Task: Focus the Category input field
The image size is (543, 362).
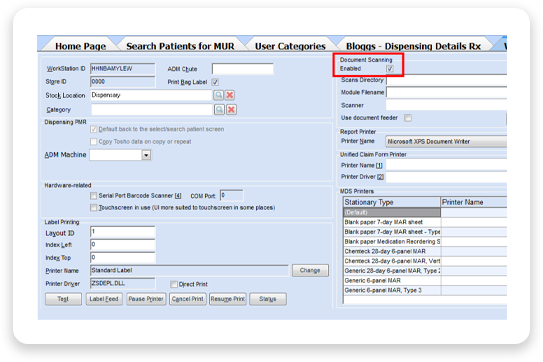Action: tap(152, 110)
